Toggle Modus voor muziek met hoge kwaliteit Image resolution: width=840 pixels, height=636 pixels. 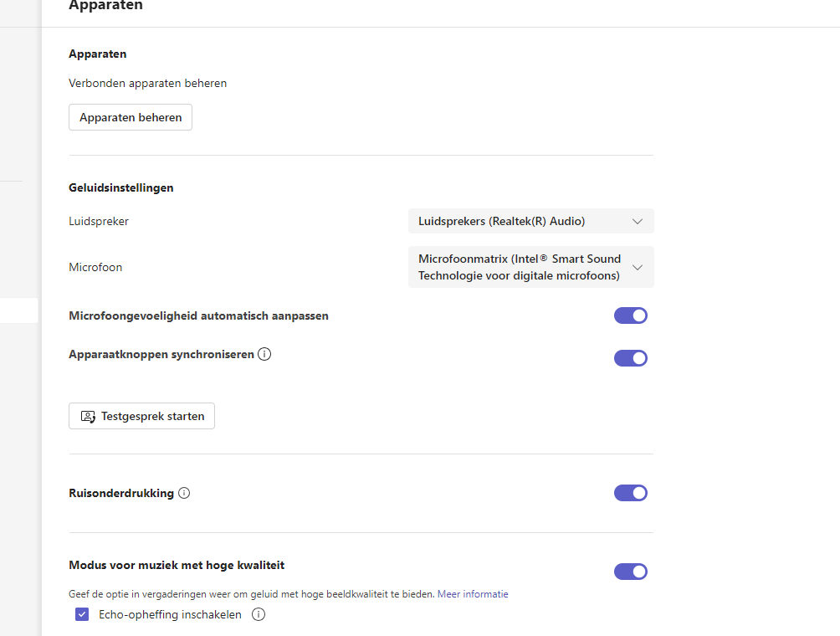tap(631, 572)
